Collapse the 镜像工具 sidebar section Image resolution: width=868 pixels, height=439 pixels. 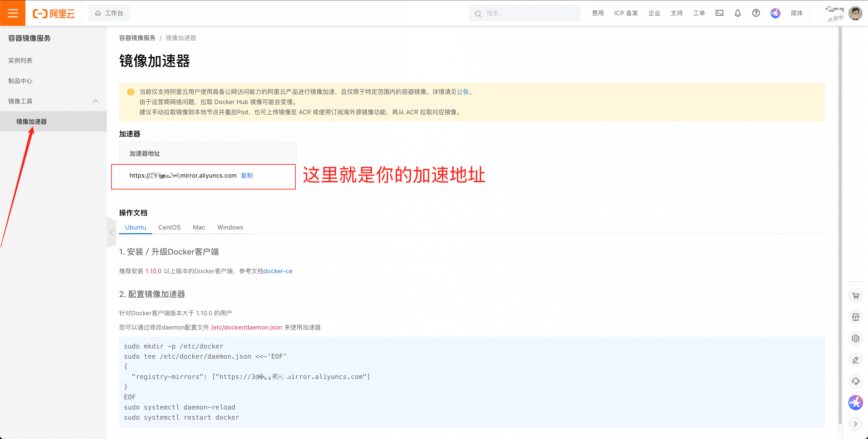pyautogui.click(x=95, y=101)
